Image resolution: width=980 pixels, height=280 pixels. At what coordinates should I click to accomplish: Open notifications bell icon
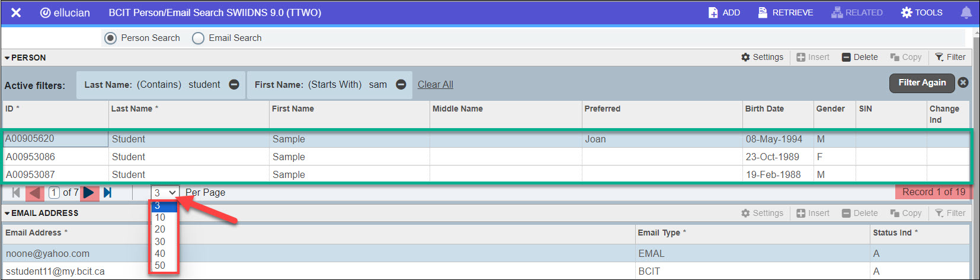(x=966, y=12)
